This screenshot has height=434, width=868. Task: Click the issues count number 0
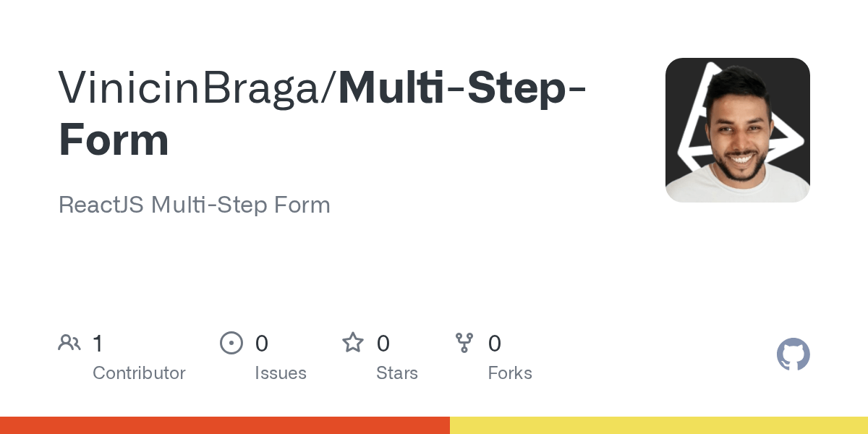[262, 344]
